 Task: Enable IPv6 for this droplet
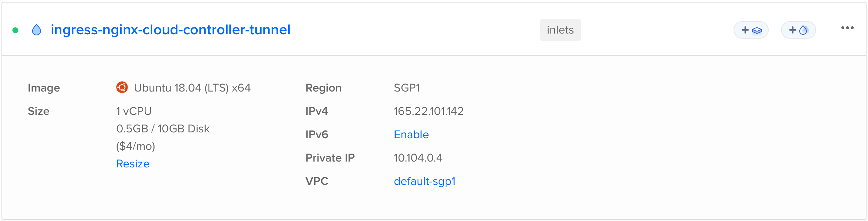click(411, 134)
